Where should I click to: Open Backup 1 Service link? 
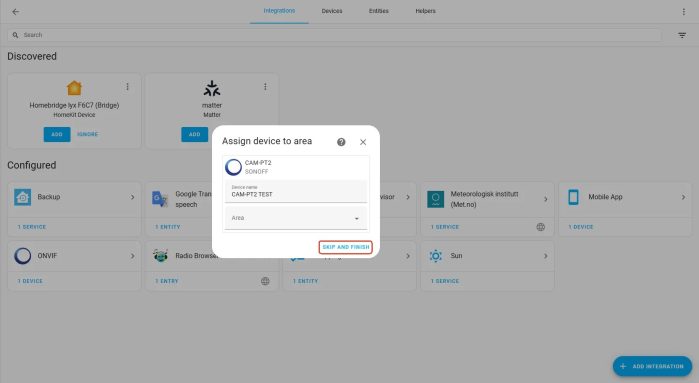click(x=32, y=227)
